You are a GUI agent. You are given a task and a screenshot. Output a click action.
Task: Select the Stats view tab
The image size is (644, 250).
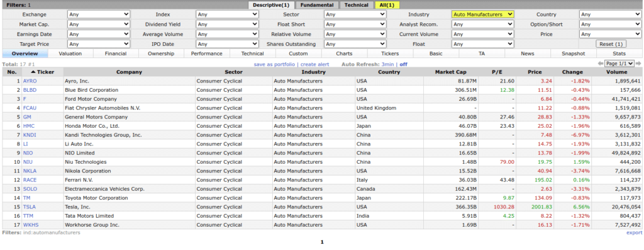619,54
